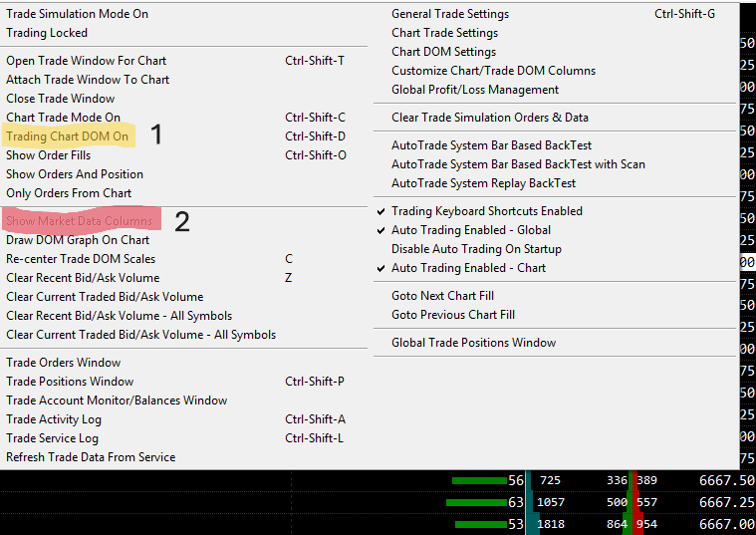Choose Show Order Fills menu entry

click(x=49, y=155)
